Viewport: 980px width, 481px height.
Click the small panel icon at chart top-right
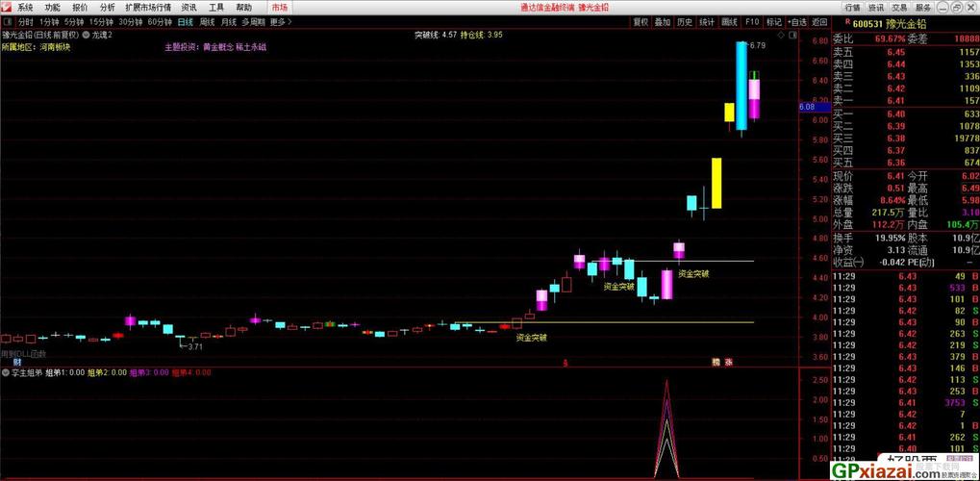point(792,36)
